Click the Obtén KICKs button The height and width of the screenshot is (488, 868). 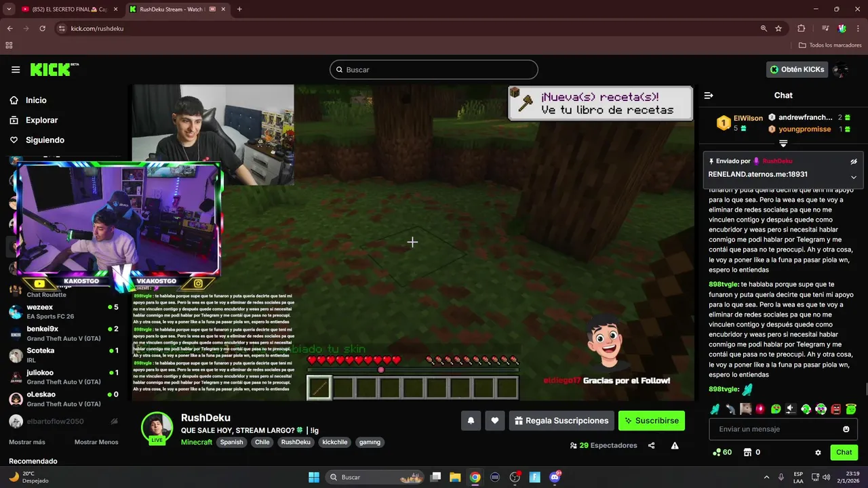click(797, 69)
